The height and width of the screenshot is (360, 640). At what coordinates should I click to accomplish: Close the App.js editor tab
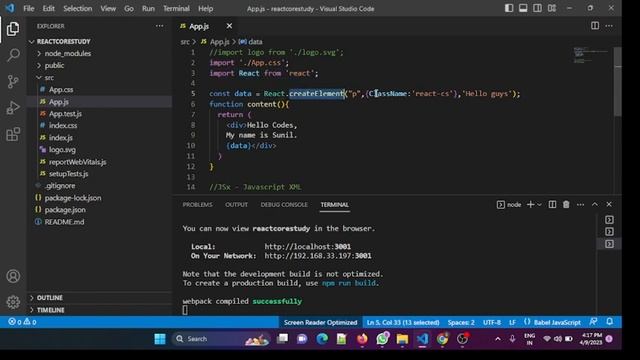pos(229,26)
